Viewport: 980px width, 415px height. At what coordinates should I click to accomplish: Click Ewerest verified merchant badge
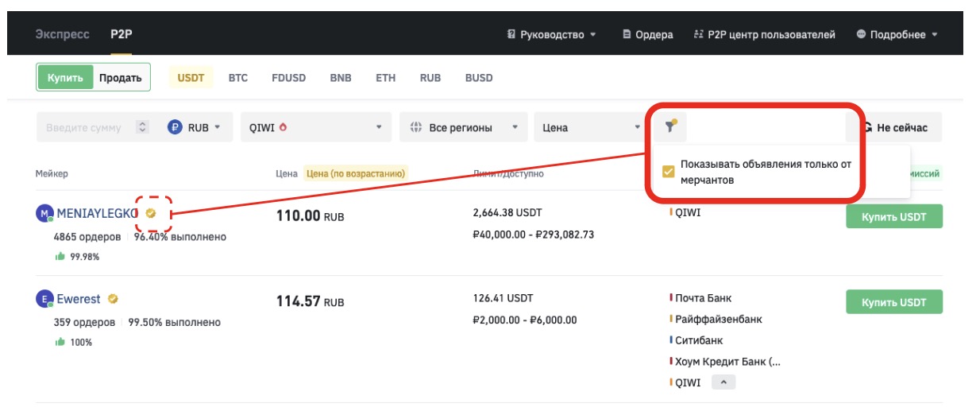coord(114,299)
